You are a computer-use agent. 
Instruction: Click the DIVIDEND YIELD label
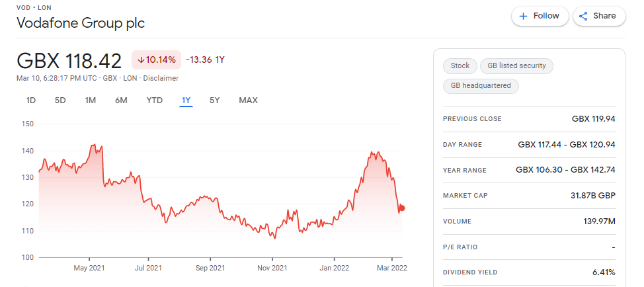pyautogui.click(x=470, y=272)
